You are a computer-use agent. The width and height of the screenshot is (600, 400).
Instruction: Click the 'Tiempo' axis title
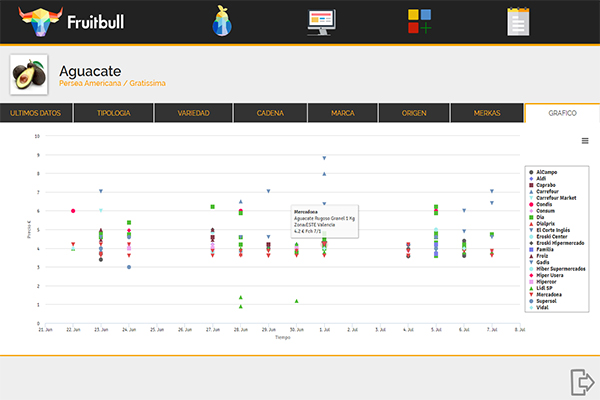[x=282, y=337]
